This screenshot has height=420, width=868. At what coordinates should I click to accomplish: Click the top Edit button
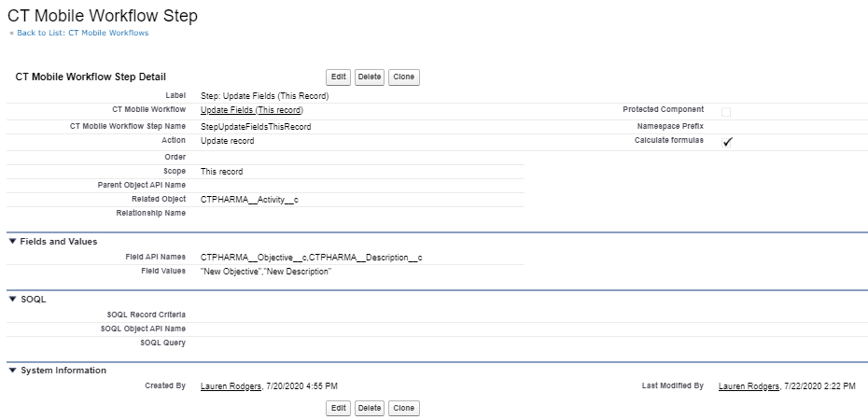point(338,77)
